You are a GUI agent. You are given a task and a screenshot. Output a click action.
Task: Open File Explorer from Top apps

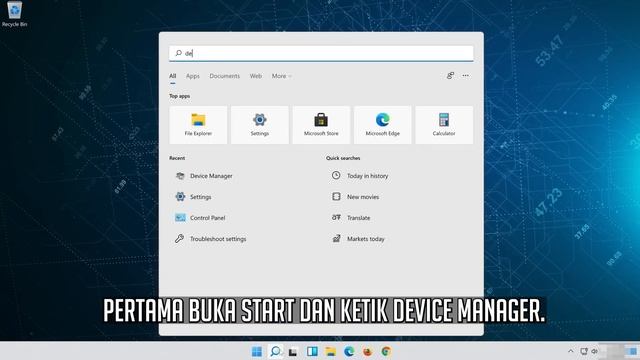(x=198, y=125)
